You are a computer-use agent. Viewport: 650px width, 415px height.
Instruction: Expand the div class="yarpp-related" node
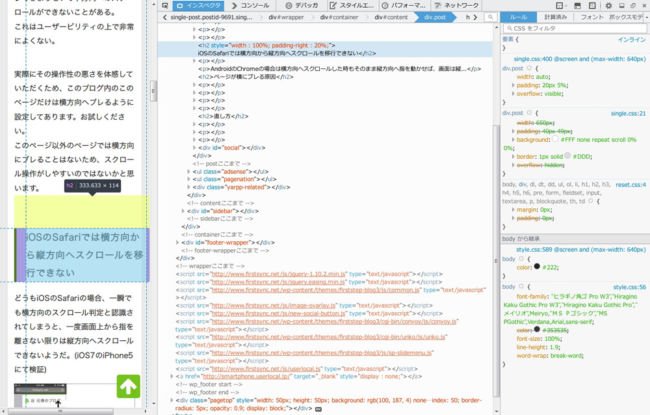pos(189,187)
